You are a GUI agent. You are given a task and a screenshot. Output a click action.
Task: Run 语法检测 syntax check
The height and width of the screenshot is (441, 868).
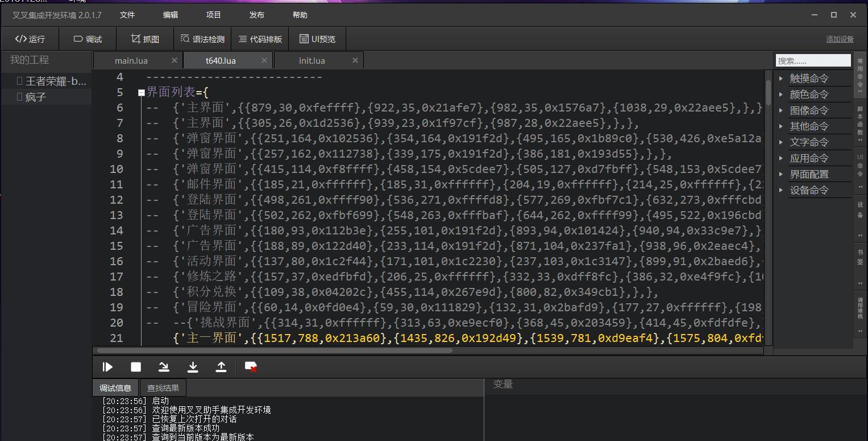click(203, 39)
